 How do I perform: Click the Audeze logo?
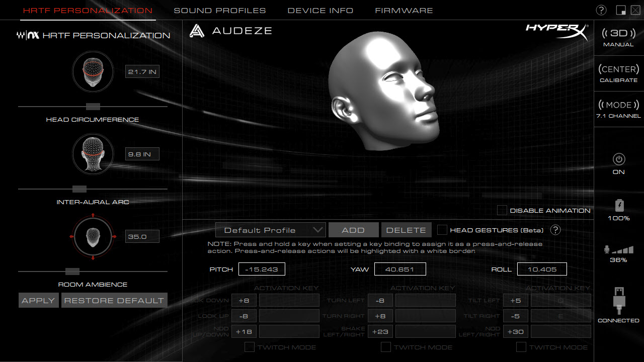pyautogui.click(x=230, y=31)
